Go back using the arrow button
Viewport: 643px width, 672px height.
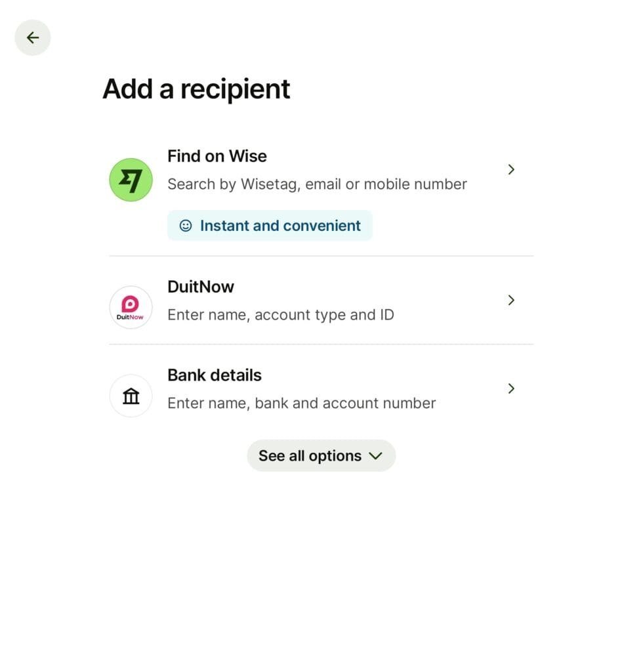click(33, 37)
